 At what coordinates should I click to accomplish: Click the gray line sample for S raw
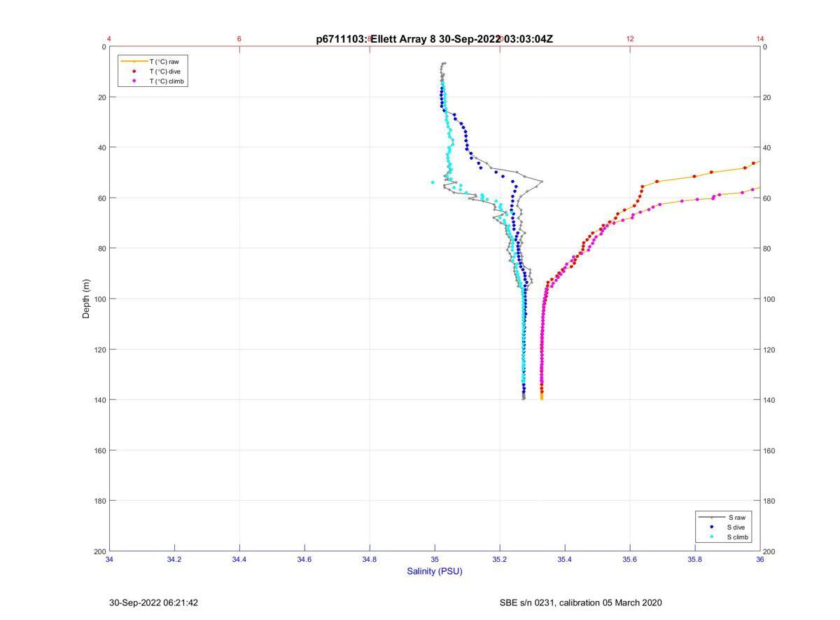click(711, 517)
